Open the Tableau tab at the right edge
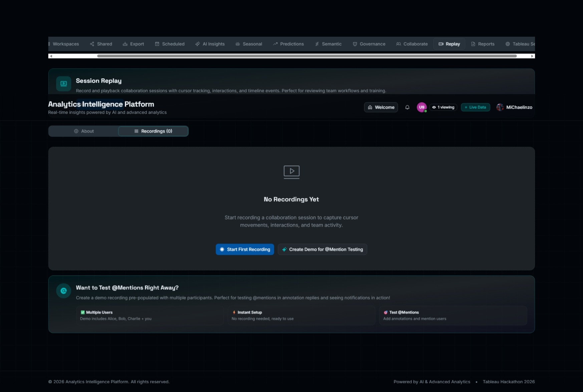Viewport: 583px width, 392px height. pos(520,44)
